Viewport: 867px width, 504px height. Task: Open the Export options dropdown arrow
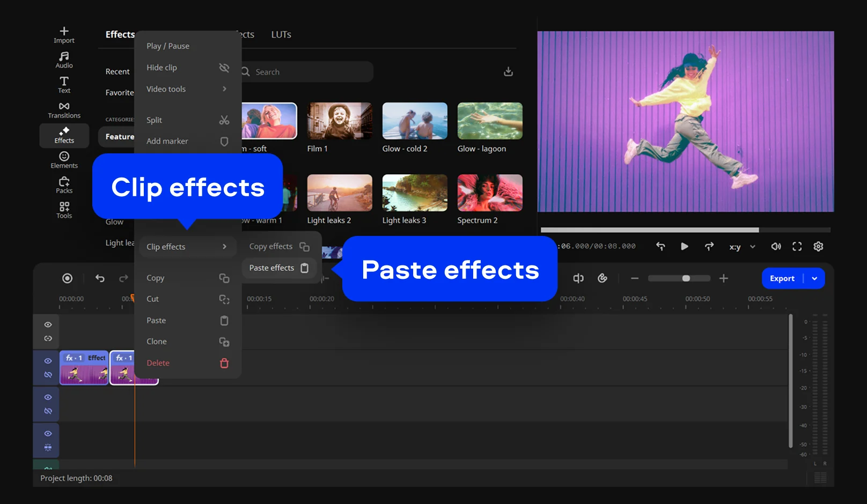coord(814,278)
